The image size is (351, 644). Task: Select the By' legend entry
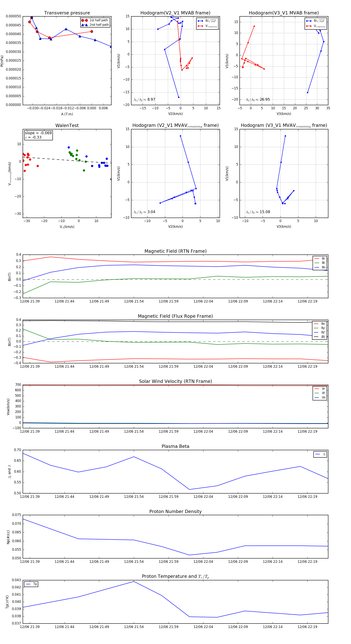pyautogui.click(x=320, y=328)
